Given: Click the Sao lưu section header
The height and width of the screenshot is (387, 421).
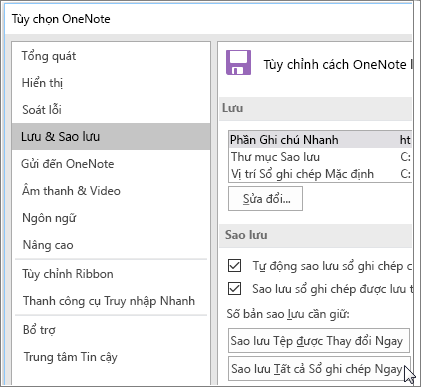Looking at the screenshot, I should coord(315,235).
